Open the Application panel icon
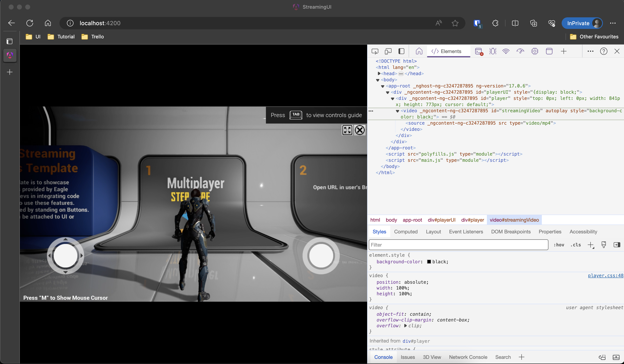624x364 pixels. pyautogui.click(x=549, y=51)
